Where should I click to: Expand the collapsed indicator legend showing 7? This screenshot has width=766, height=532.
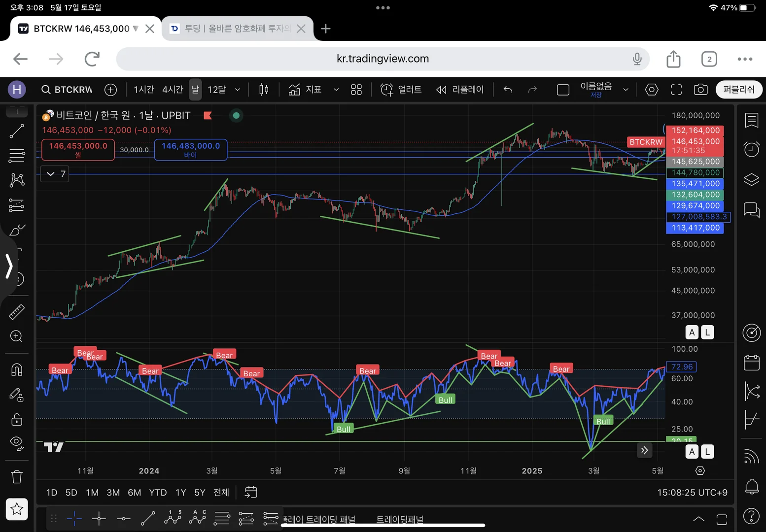(x=55, y=174)
